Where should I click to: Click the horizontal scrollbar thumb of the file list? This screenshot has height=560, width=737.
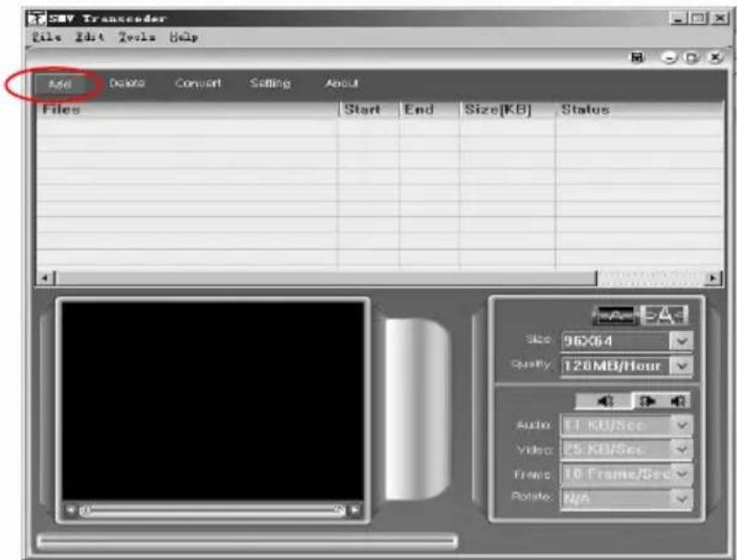point(325,278)
